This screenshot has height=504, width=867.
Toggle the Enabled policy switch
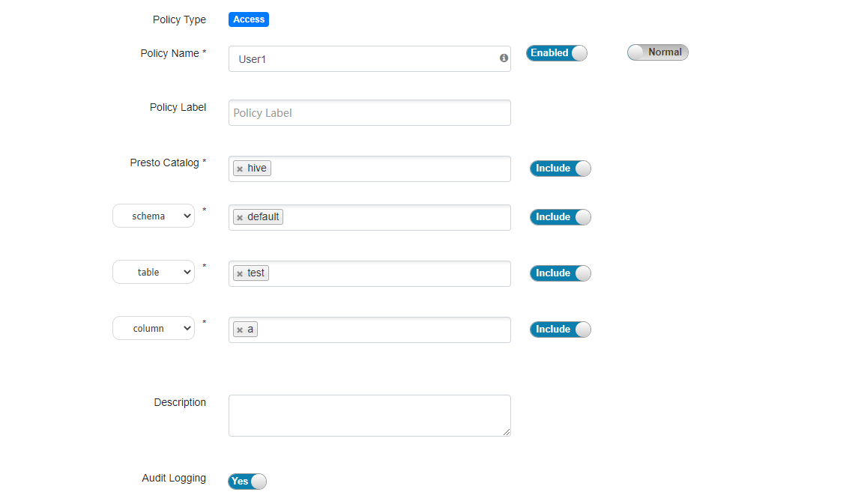pos(557,53)
